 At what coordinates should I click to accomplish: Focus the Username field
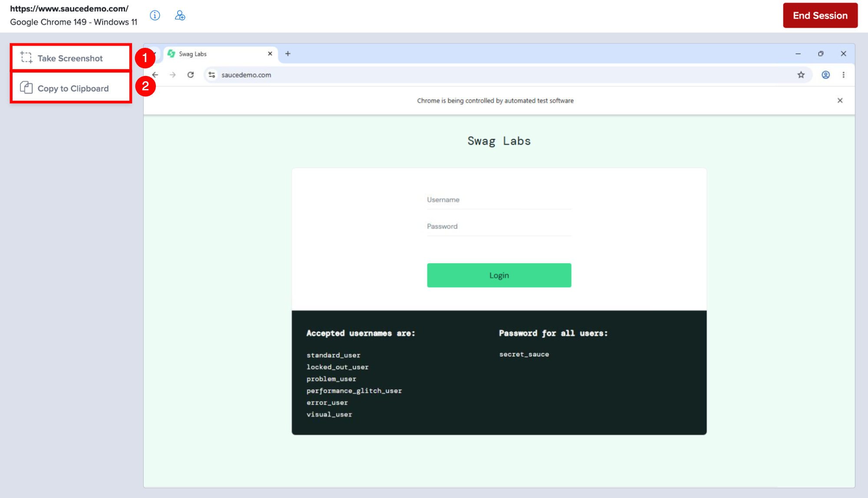(x=499, y=200)
